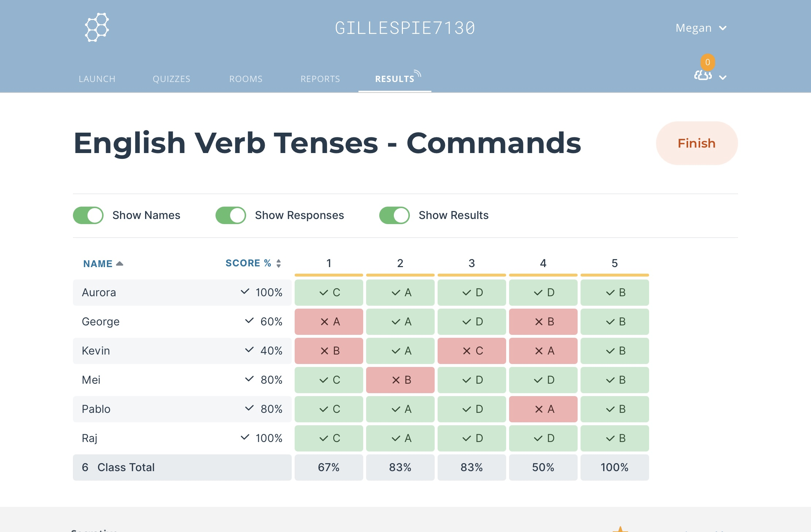Select the RESULTS tab
The width and height of the screenshot is (811, 532).
tap(395, 78)
